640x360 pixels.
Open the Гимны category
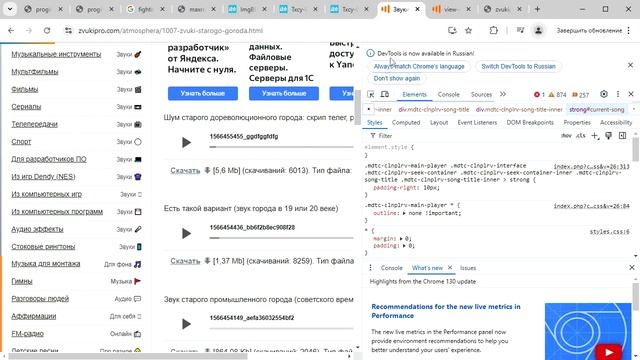22,281
